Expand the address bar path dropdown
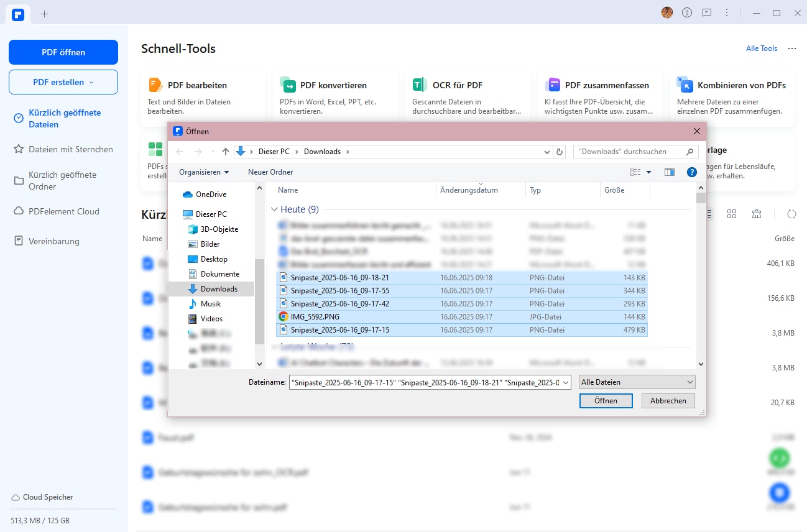 547,152
